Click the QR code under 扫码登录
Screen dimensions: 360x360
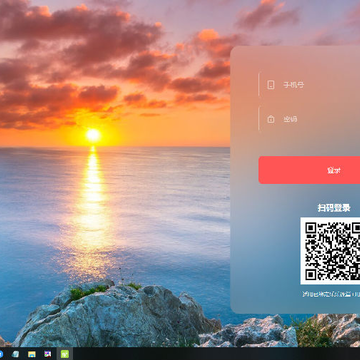pyautogui.click(x=330, y=251)
